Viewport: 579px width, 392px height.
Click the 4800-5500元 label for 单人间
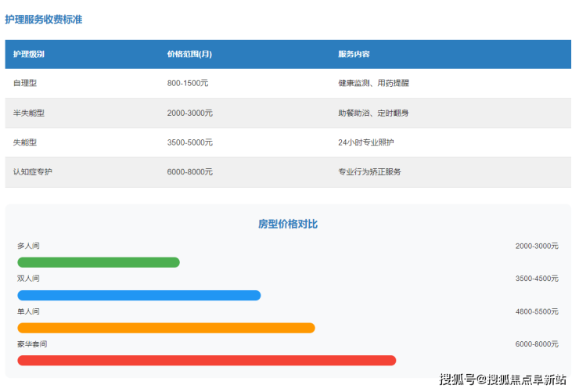coord(537,311)
